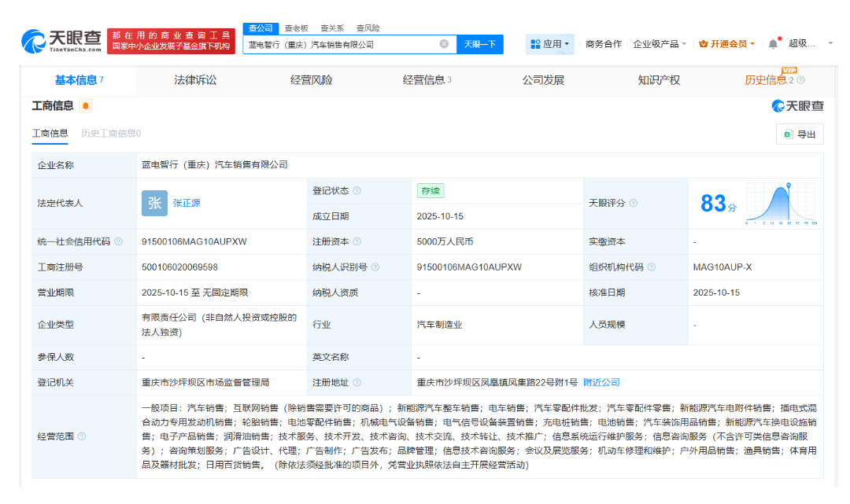The height and width of the screenshot is (504, 850).
Task: Click help icon beside 历史信息 tab
Action: pyautogui.click(x=800, y=80)
